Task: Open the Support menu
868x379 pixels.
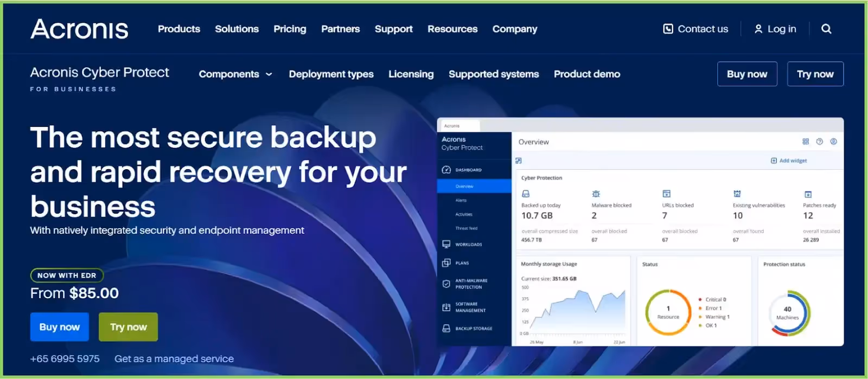Action: click(394, 29)
